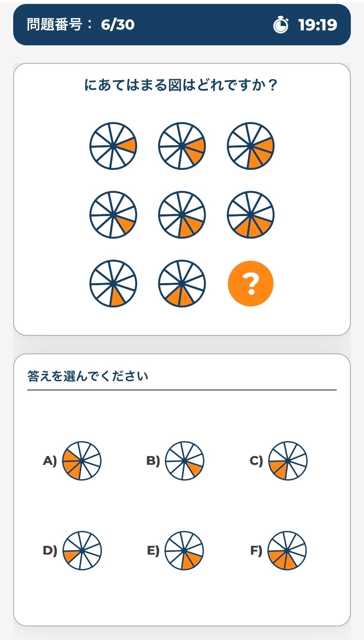
Task: Click the 答えを選んでください heading
Action: coord(88,376)
